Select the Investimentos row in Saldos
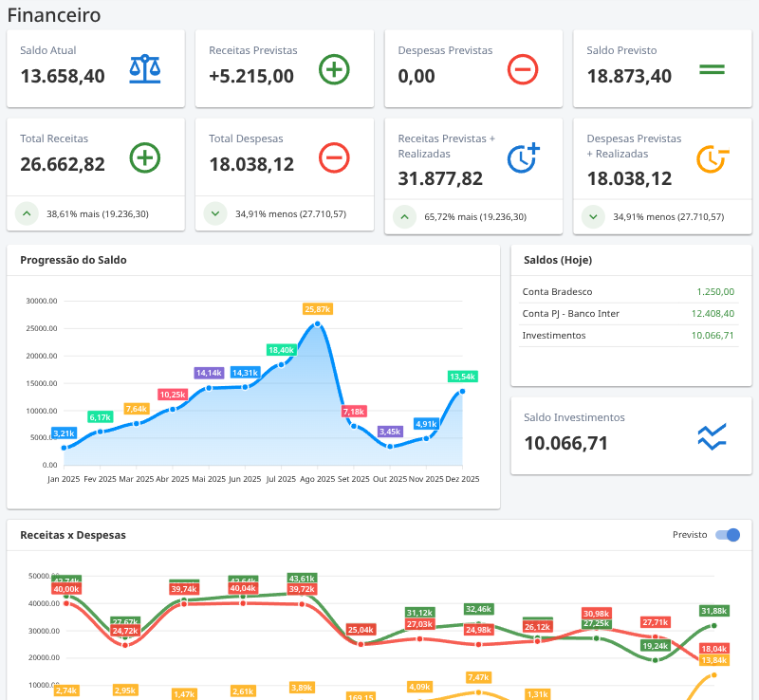 point(628,335)
